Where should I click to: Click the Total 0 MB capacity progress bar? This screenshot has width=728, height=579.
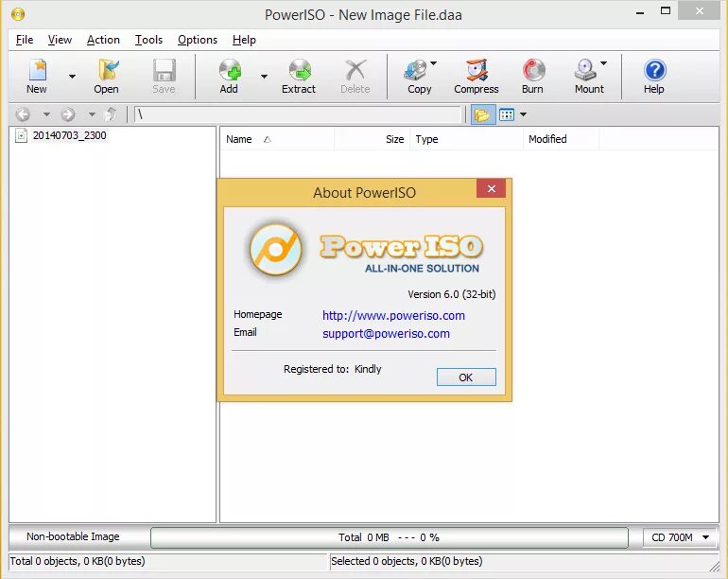tap(390, 537)
